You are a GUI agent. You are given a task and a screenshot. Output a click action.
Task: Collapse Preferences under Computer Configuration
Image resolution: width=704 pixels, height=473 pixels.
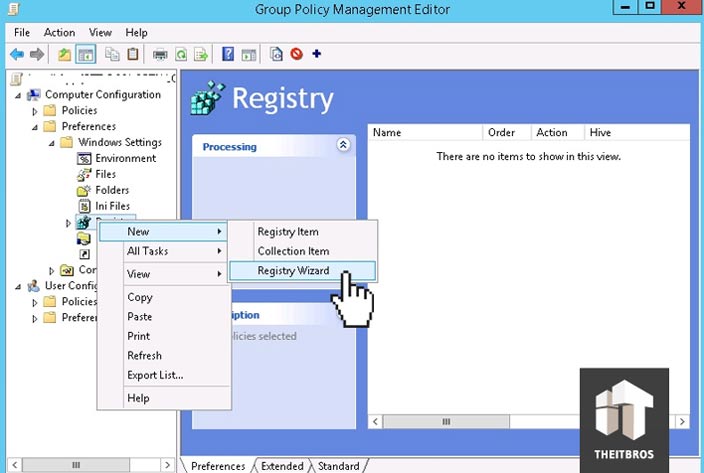pyautogui.click(x=35, y=127)
